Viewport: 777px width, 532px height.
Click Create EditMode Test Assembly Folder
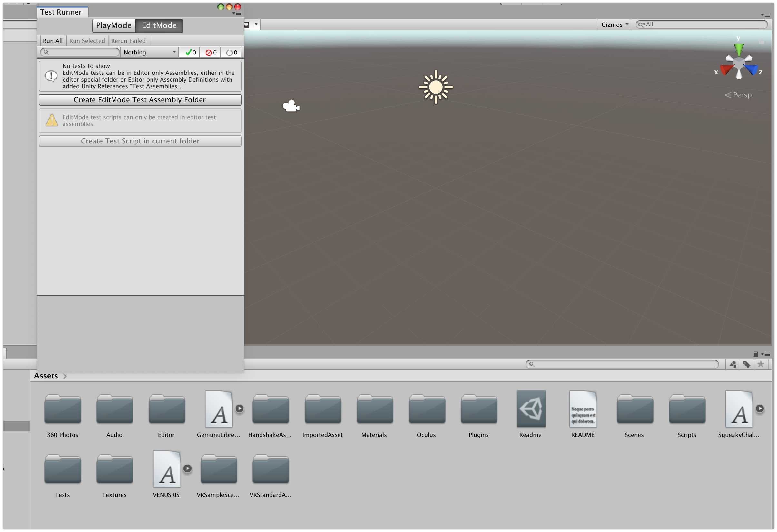pos(140,100)
